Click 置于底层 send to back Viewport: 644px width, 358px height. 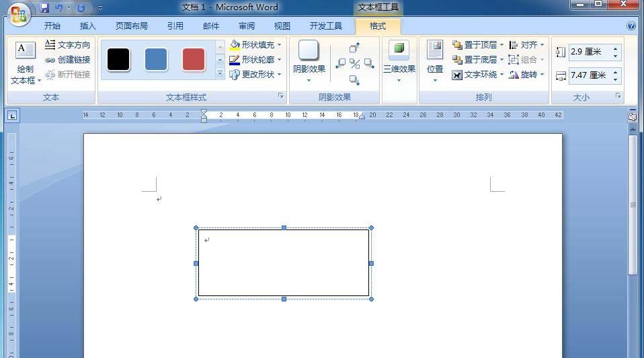coord(478,60)
